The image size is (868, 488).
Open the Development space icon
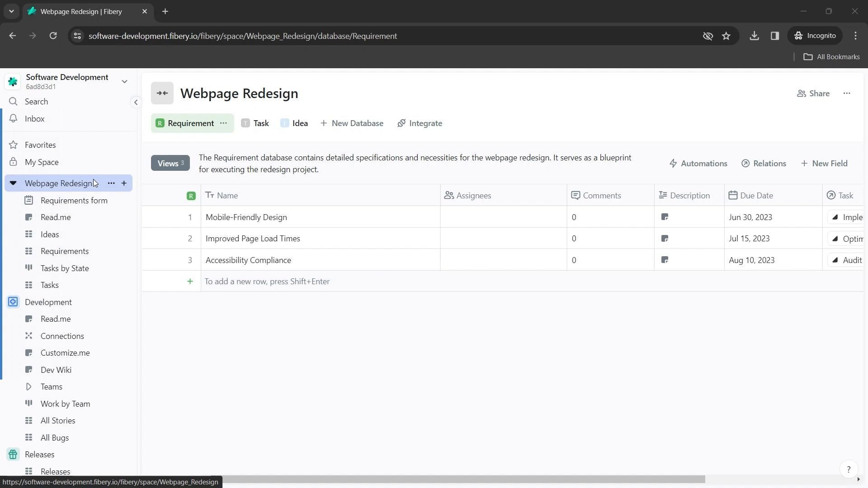(13, 302)
